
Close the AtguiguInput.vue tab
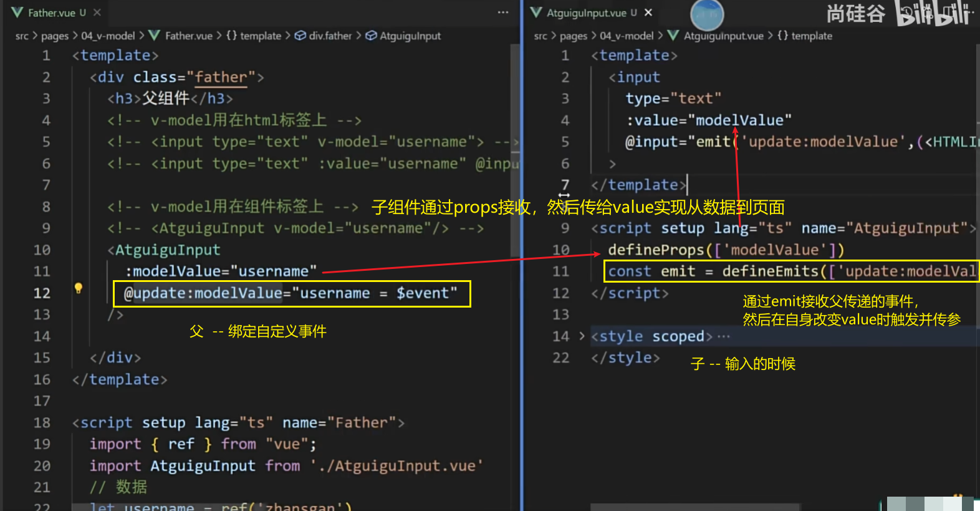pyautogui.click(x=648, y=12)
